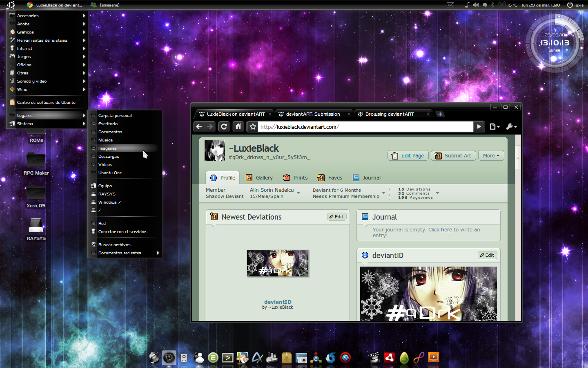Click the browser's vertical scrollbar thumb
Screen dimensions: 588x368
click(x=518, y=157)
